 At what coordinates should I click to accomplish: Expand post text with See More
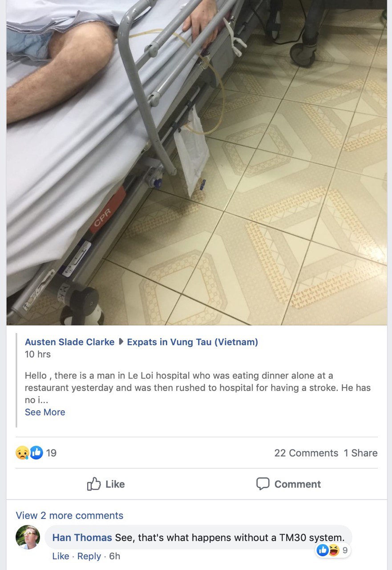(45, 412)
